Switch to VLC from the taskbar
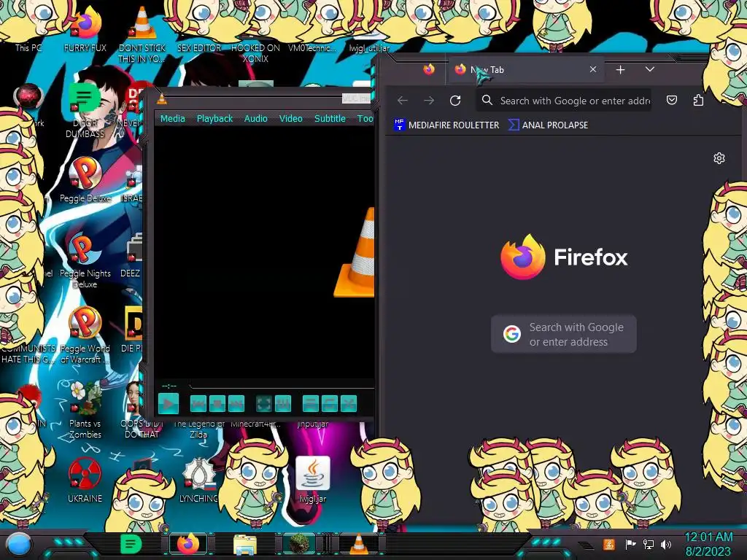Viewport: 747px width, 560px height. 358,544
